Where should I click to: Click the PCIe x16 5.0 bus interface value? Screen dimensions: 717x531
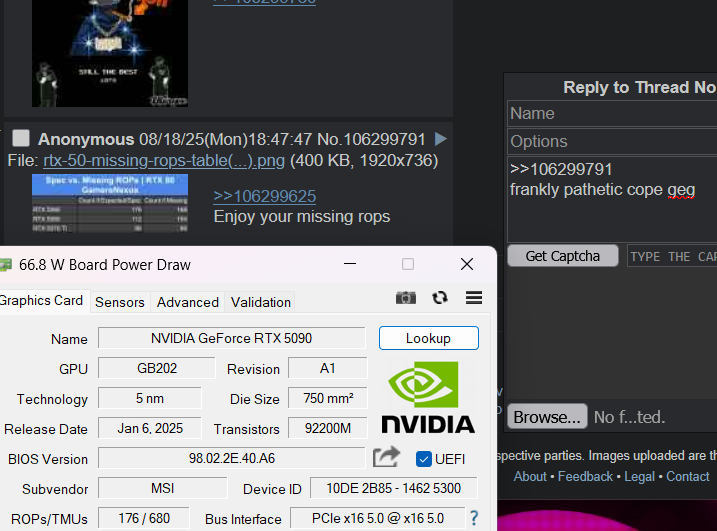[378, 518]
